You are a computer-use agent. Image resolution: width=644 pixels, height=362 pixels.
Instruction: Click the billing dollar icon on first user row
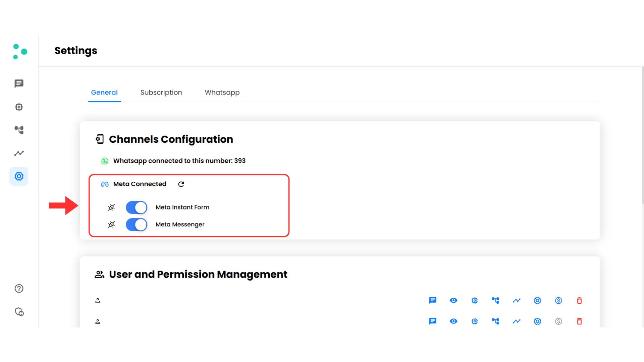pos(558,300)
